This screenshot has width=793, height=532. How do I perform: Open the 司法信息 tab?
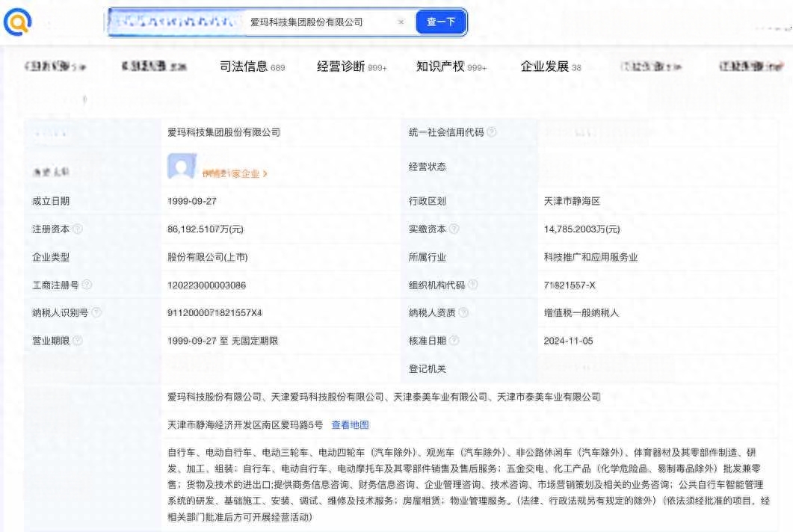click(x=253, y=66)
